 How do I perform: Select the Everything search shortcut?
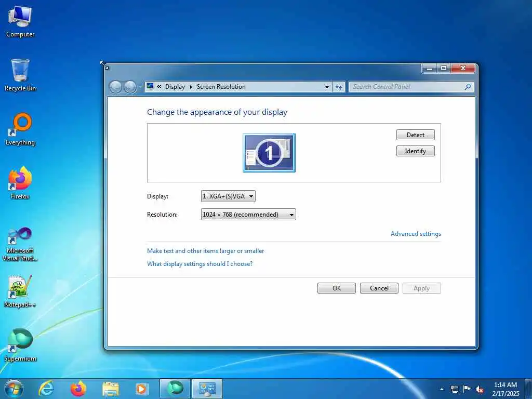(20, 129)
